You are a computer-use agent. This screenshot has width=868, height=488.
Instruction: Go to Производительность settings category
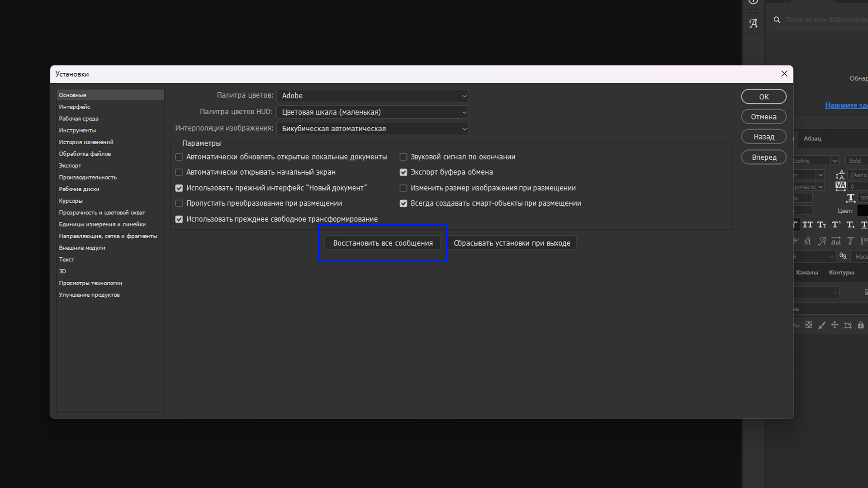click(x=88, y=178)
